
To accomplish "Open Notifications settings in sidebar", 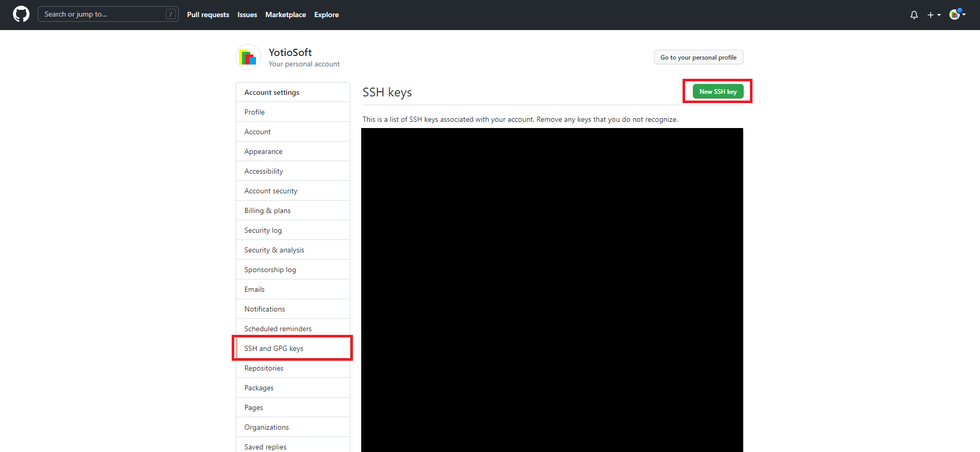I will [x=293, y=309].
